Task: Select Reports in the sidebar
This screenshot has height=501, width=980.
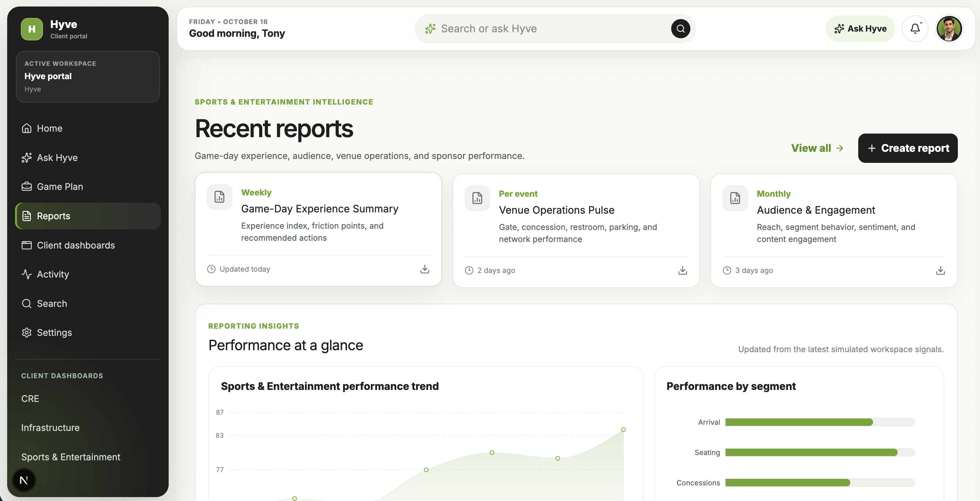Action: (x=88, y=216)
